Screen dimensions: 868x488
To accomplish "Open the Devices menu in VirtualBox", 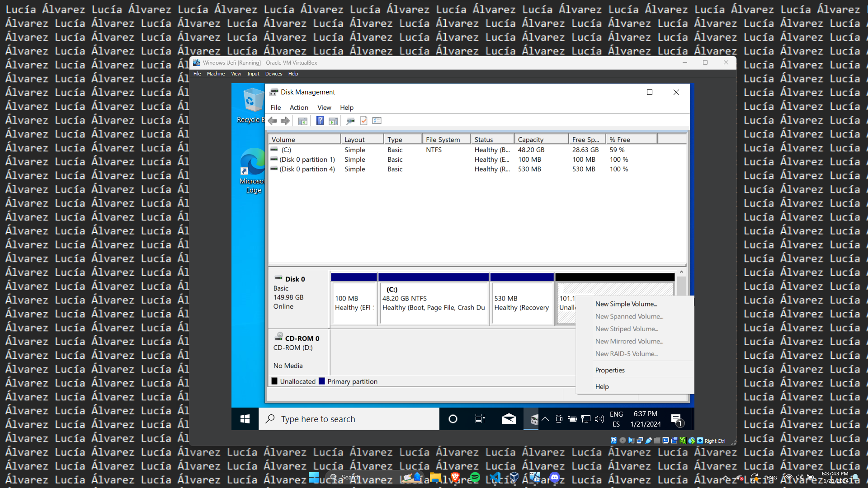I will click(x=274, y=74).
